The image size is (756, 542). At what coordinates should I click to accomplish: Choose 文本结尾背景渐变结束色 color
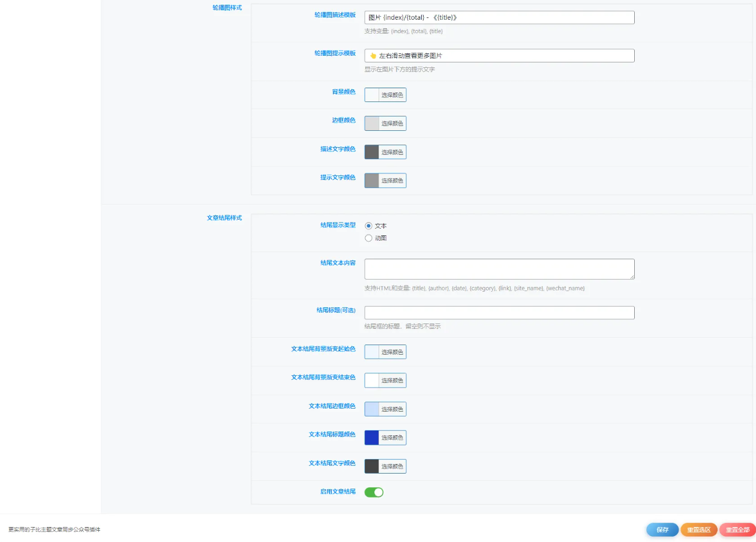(x=385, y=381)
